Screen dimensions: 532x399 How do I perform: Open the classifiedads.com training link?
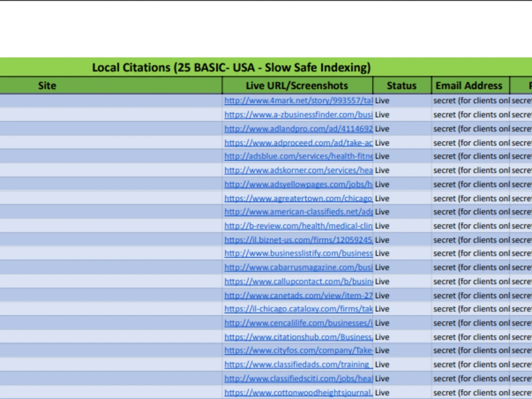click(x=298, y=365)
